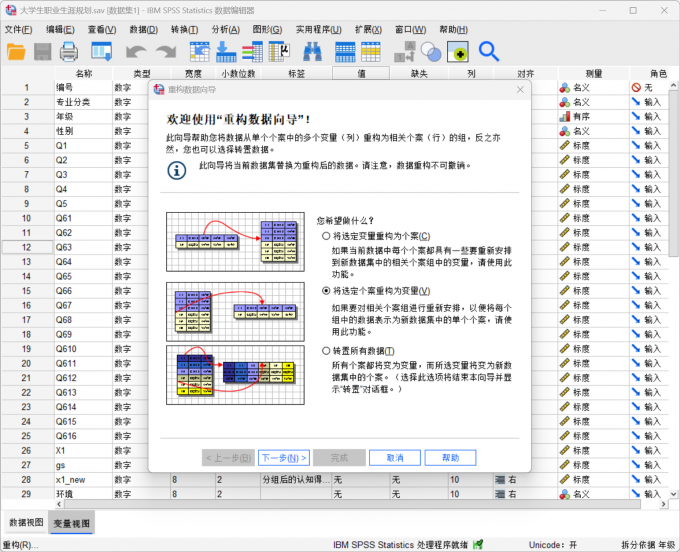Click the Print toolbar icon
Viewport: 680px width, 552px height.
point(69,52)
